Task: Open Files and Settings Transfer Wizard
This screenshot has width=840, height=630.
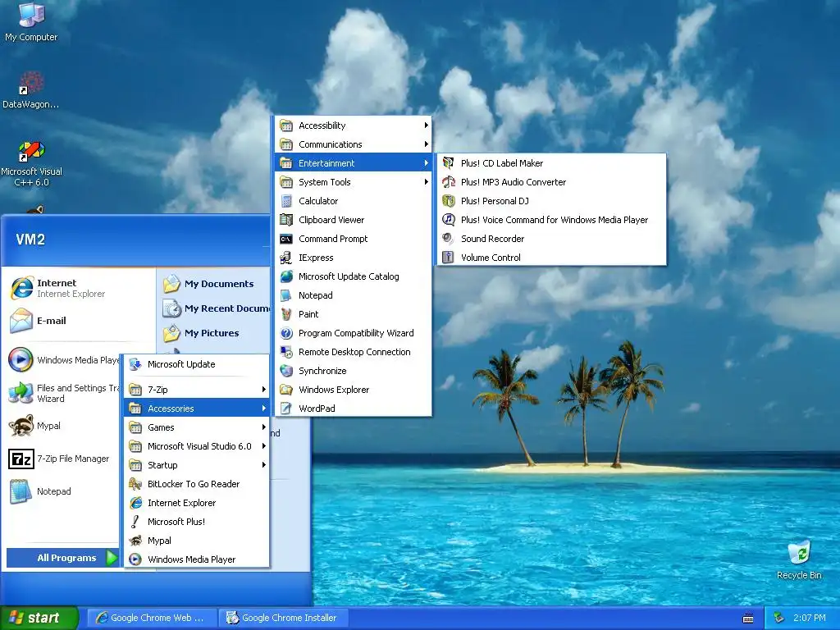Action: pos(63,393)
